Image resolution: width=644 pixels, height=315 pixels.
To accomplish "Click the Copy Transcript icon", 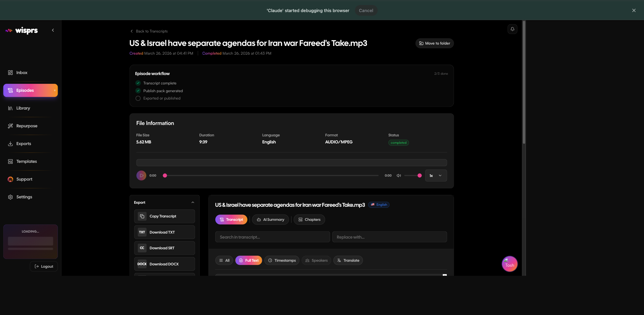I will pyautogui.click(x=142, y=216).
